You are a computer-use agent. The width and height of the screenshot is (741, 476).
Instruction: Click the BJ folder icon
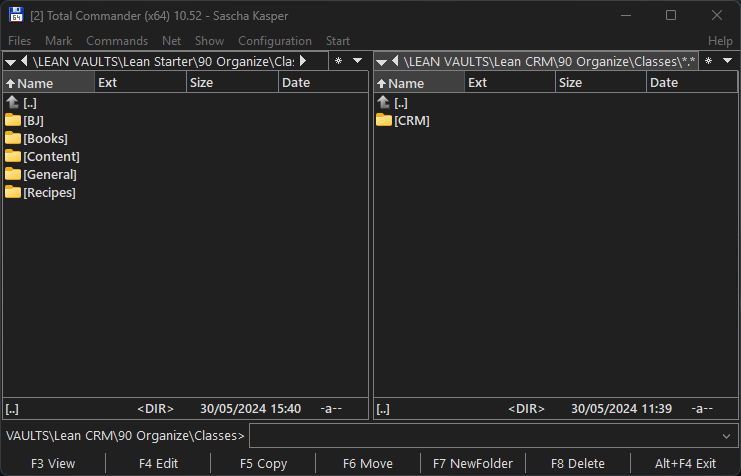point(13,120)
